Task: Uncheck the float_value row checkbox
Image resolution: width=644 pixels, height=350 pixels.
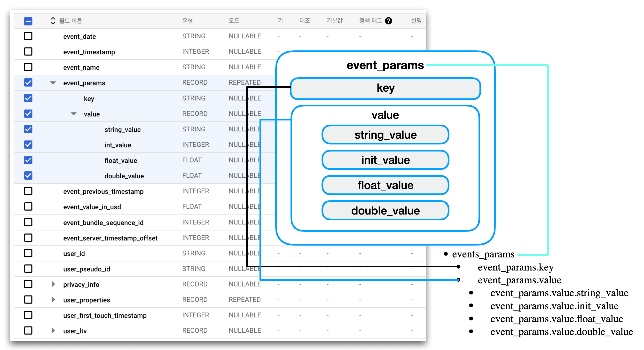Action: click(28, 160)
